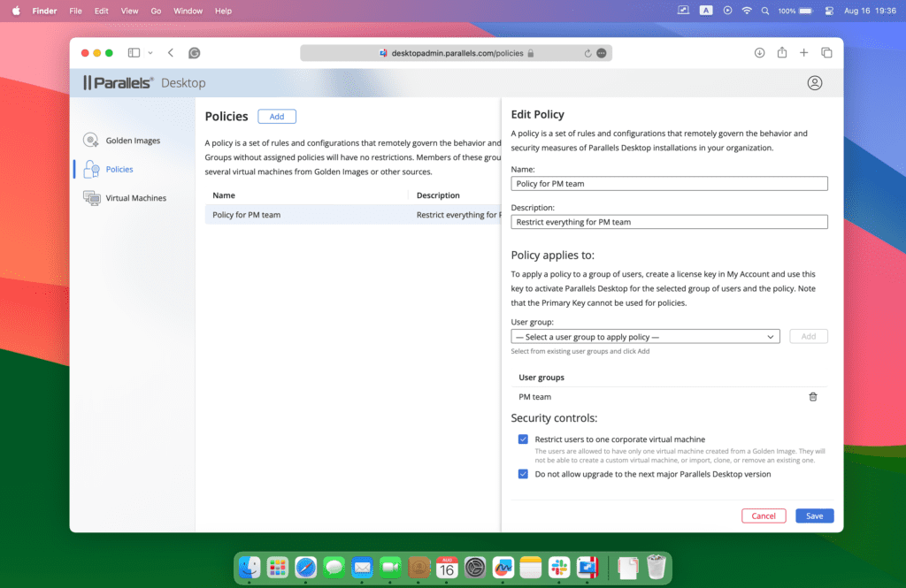The width and height of the screenshot is (906, 588).
Task: Expand the User group dropdown
Action: 645,337
